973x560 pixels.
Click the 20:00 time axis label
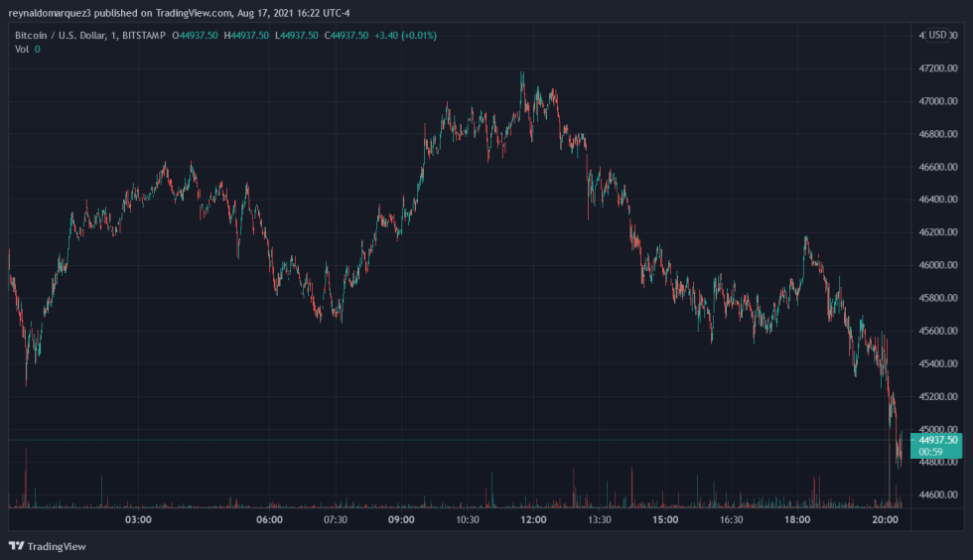884,519
